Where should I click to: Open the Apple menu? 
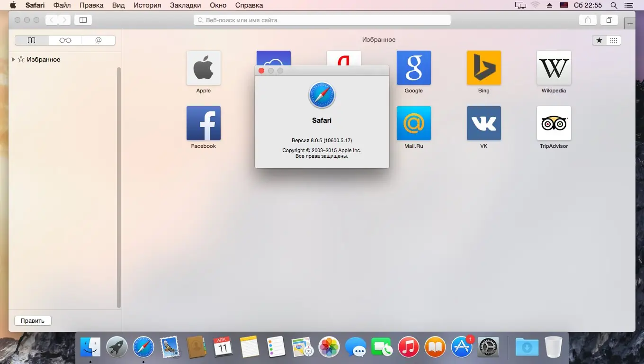point(13,5)
